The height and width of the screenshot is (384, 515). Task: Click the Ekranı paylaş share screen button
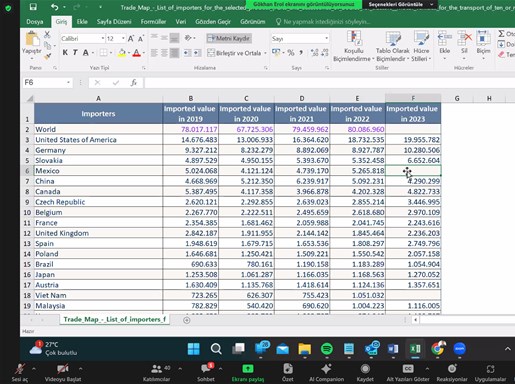coord(248,373)
